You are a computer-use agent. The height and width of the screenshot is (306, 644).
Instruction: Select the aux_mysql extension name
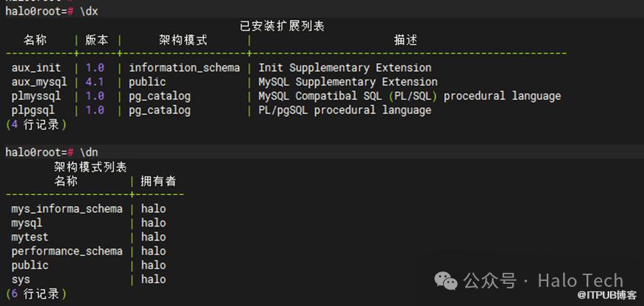pos(39,82)
